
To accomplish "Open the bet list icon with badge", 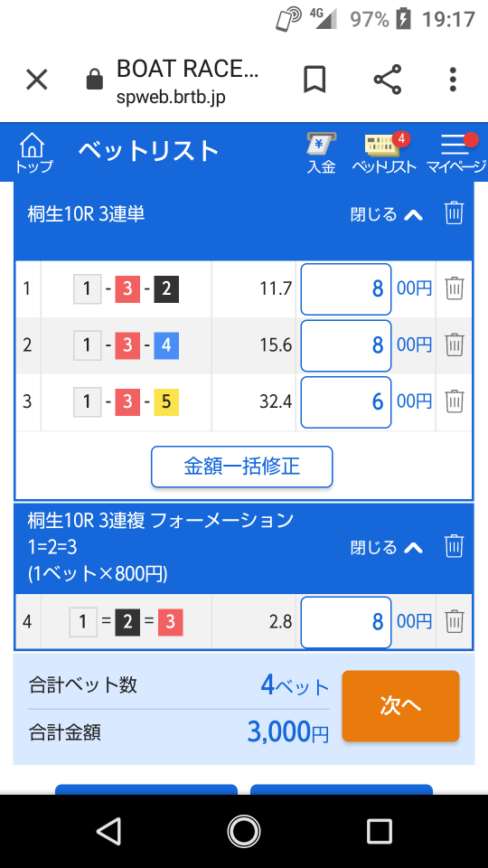I will 384,153.
